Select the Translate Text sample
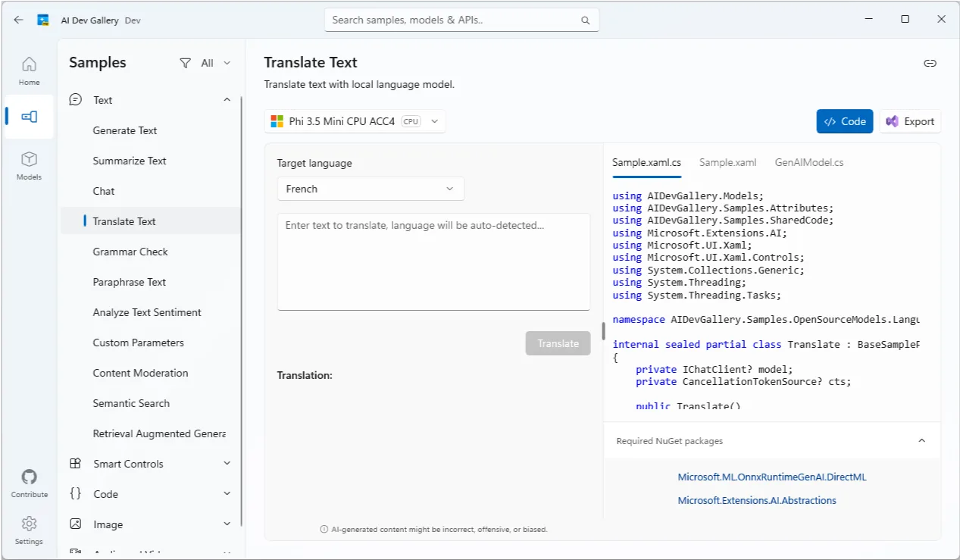This screenshot has width=960, height=560. (x=150, y=221)
